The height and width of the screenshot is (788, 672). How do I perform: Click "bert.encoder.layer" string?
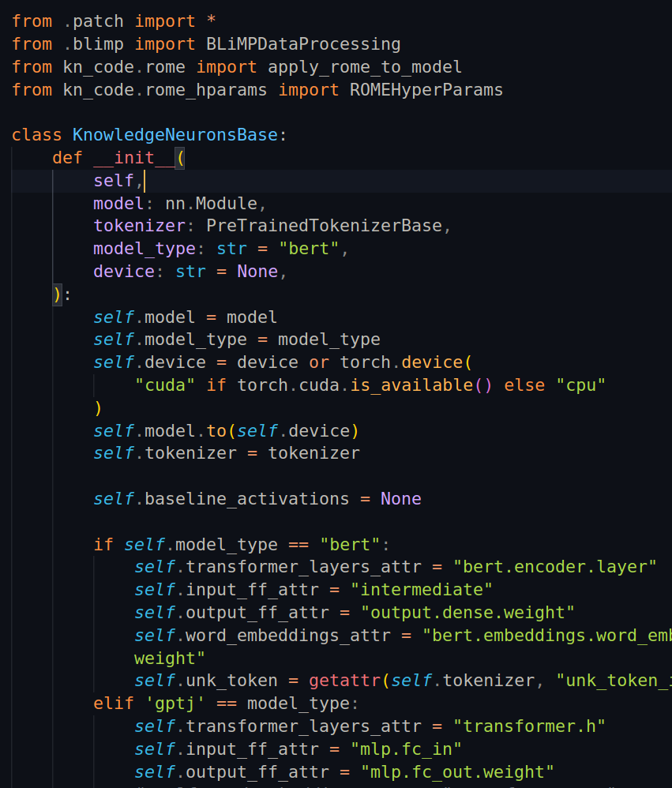pos(555,567)
